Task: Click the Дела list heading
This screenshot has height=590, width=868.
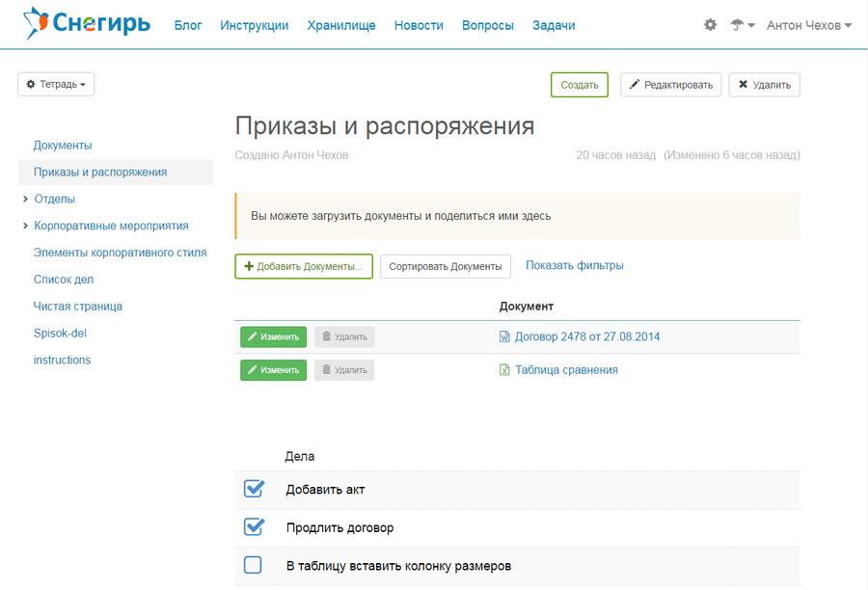Action: click(300, 456)
